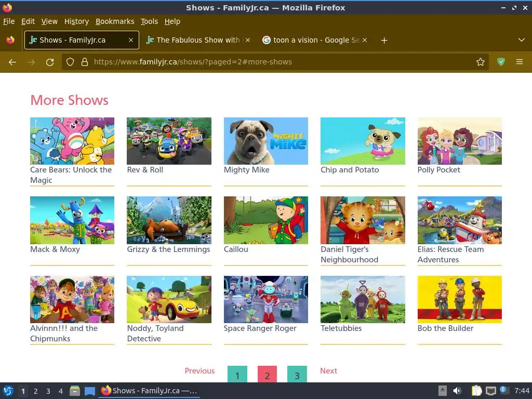Switch to workspace 4 in taskbar
Image resolution: width=532 pixels, height=399 pixels.
tap(60, 391)
